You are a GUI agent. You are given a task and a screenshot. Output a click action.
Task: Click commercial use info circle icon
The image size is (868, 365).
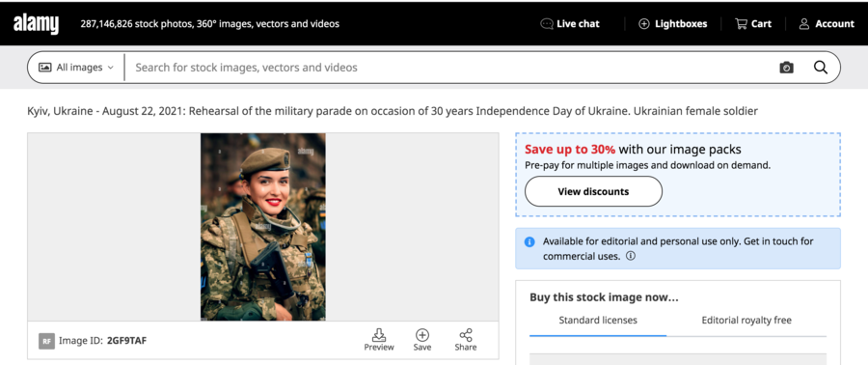630,257
